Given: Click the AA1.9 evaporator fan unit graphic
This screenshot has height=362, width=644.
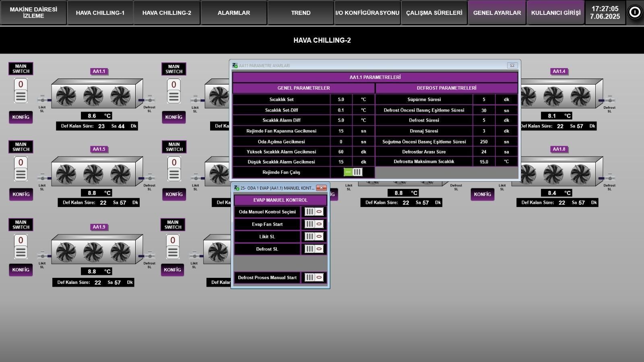Looking at the screenshot, I should coord(97,249).
